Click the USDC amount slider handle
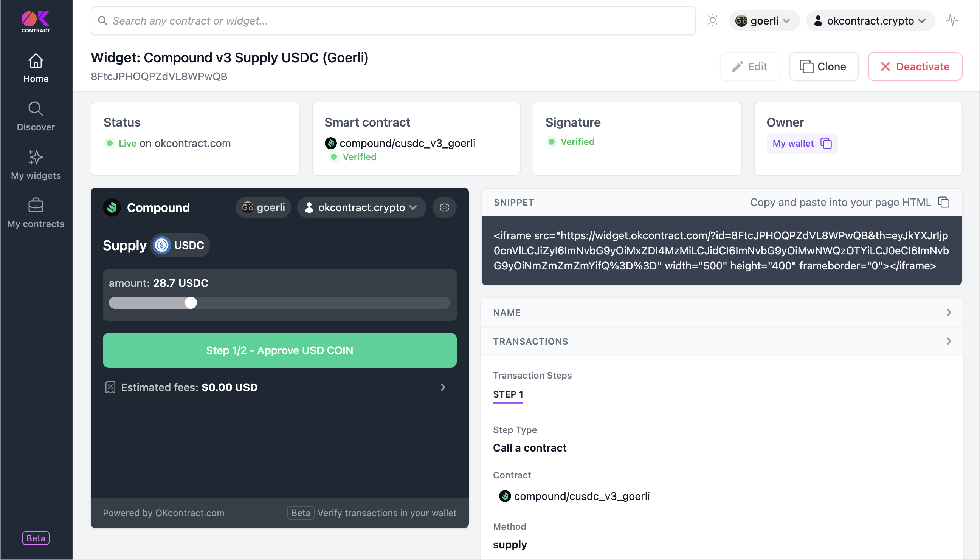The width and height of the screenshot is (980, 560). (x=191, y=303)
